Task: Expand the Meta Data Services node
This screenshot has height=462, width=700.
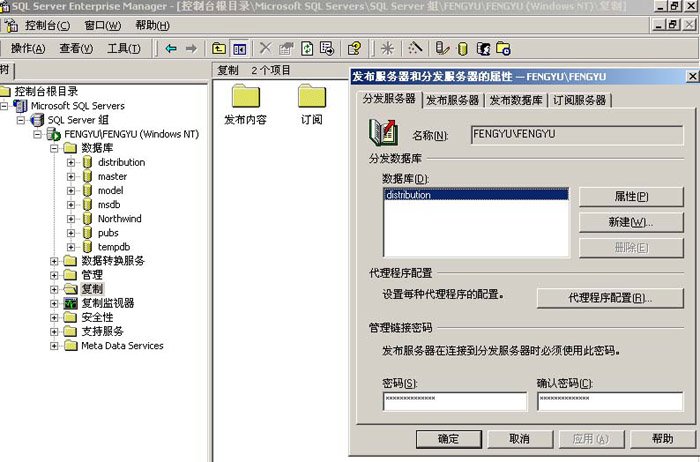Action: click(x=54, y=345)
